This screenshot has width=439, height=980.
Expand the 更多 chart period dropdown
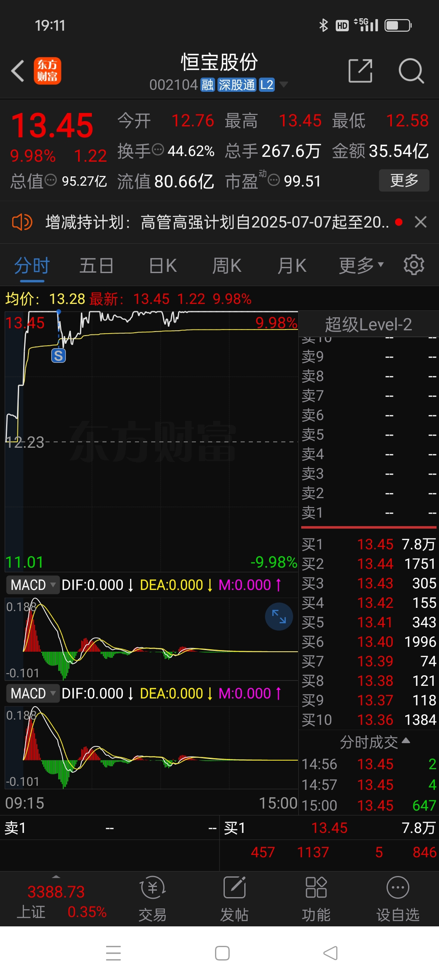pos(361,266)
